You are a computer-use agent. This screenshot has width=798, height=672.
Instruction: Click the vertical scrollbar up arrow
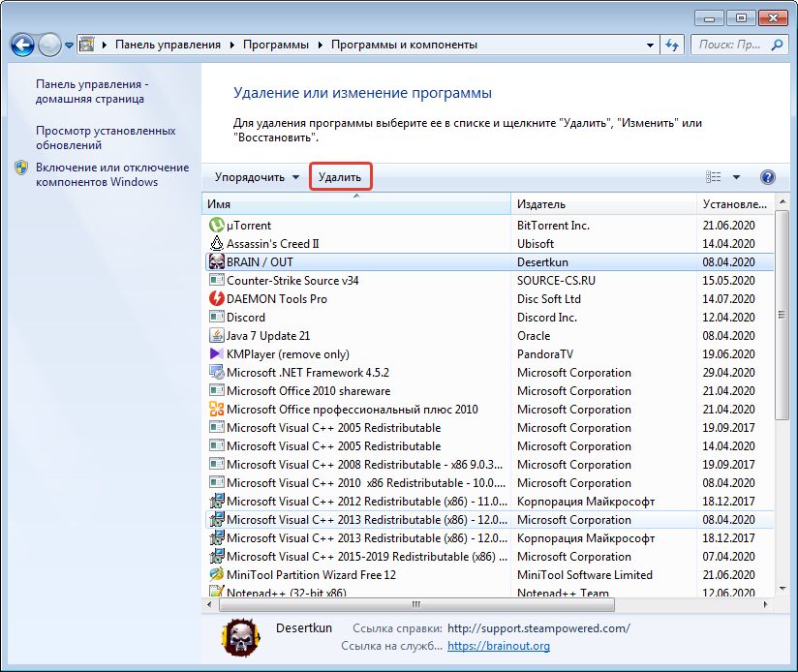pyautogui.click(x=782, y=202)
